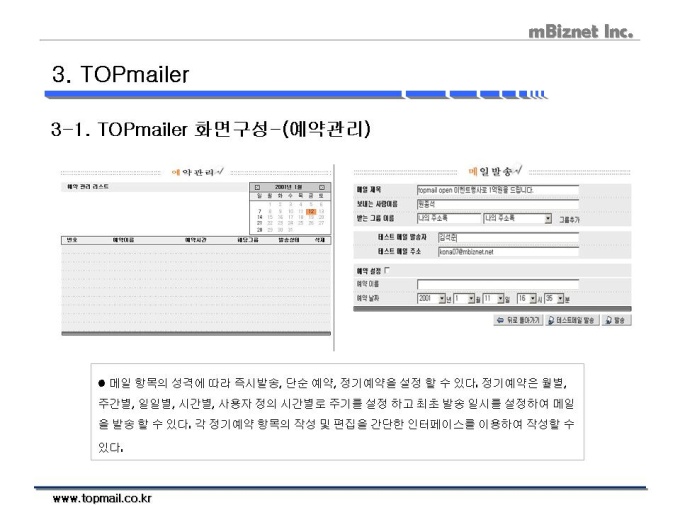Focus the mail subject input field
This screenshot has height=510, width=680.
pos(498,190)
